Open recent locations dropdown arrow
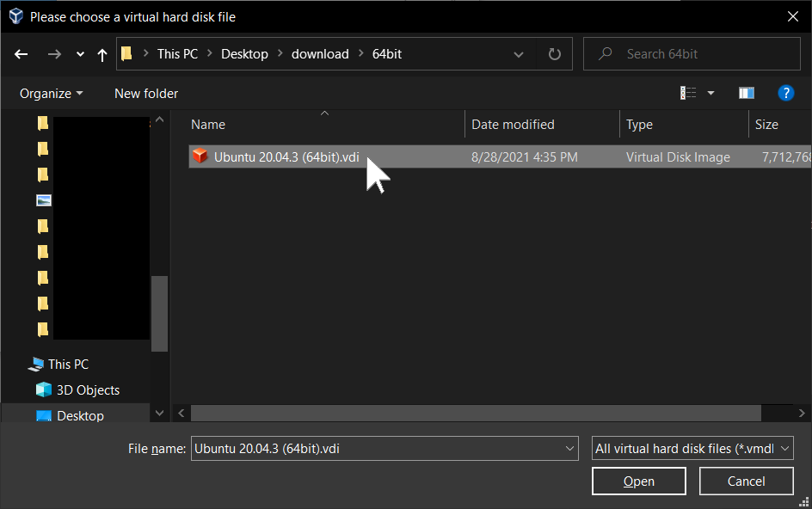 [x=80, y=54]
